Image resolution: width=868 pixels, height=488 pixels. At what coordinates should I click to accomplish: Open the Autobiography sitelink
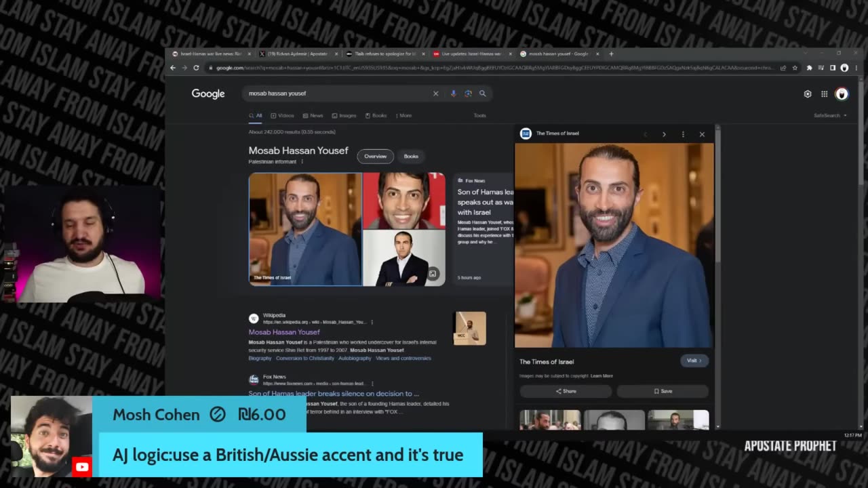(x=355, y=359)
